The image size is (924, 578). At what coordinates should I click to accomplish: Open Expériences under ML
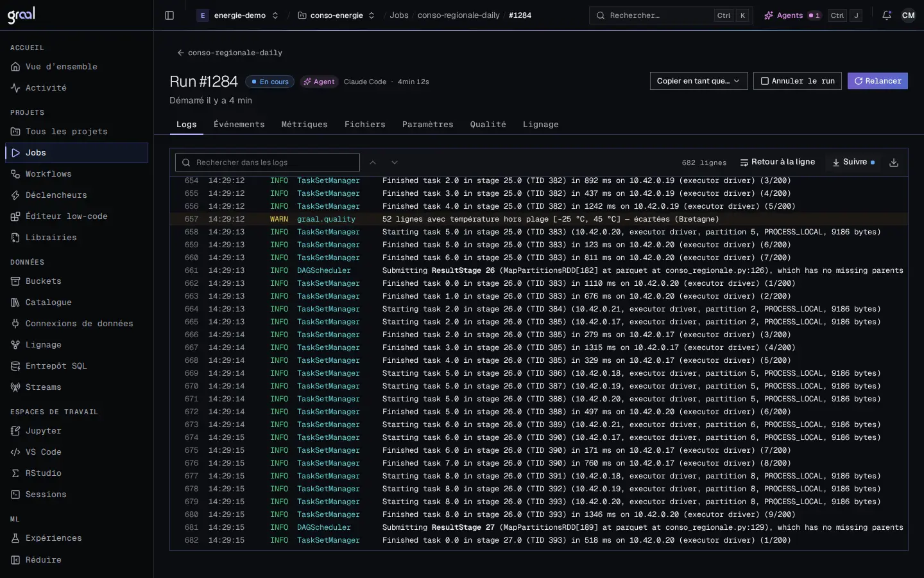click(x=76, y=538)
